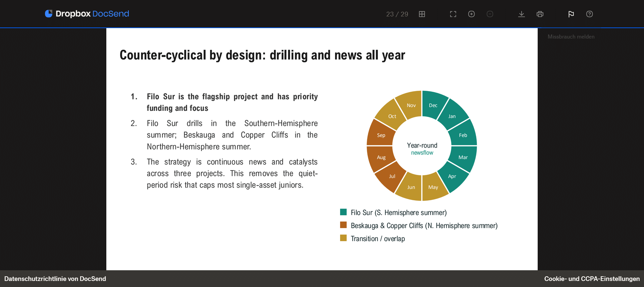This screenshot has height=287, width=644.
Task: Print the document
Action: tap(540, 14)
